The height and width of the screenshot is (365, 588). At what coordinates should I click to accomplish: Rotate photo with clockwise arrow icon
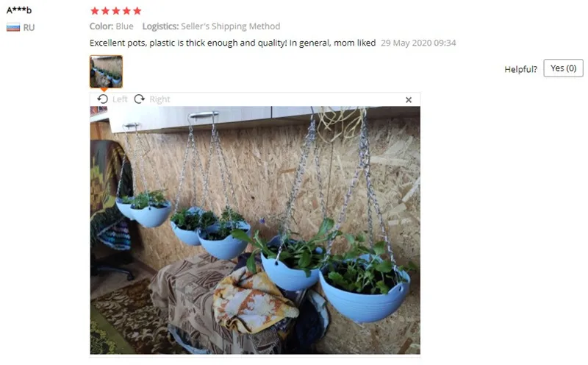click(140, 99)
